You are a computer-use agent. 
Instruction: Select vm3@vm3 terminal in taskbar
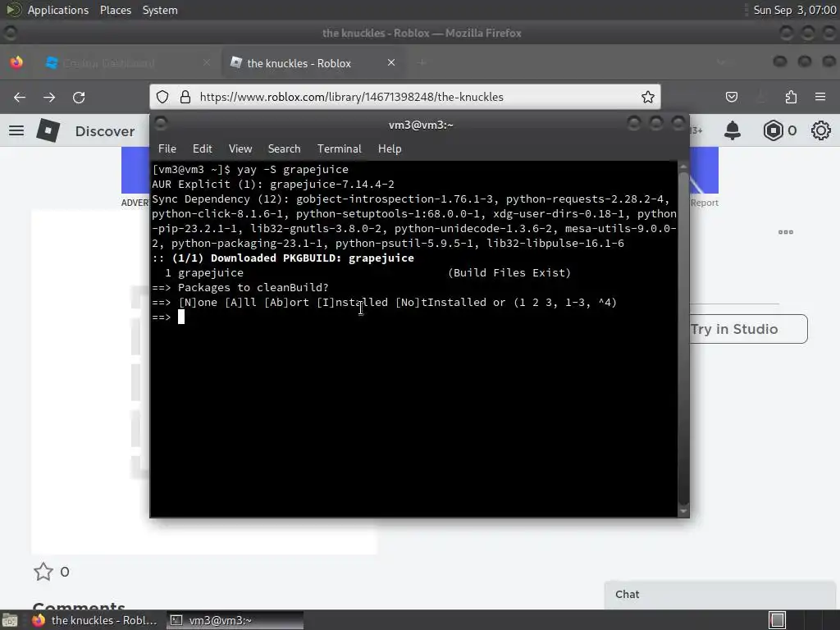coord(235,620)
